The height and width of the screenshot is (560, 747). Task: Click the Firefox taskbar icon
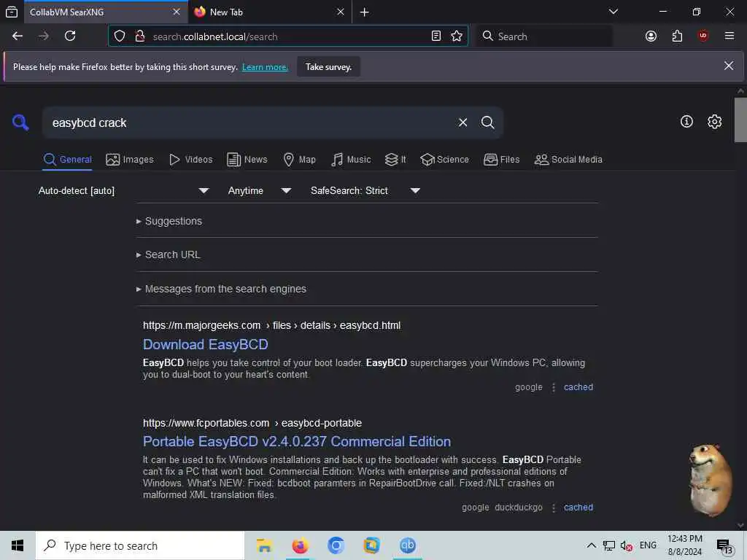coord(300,545)
